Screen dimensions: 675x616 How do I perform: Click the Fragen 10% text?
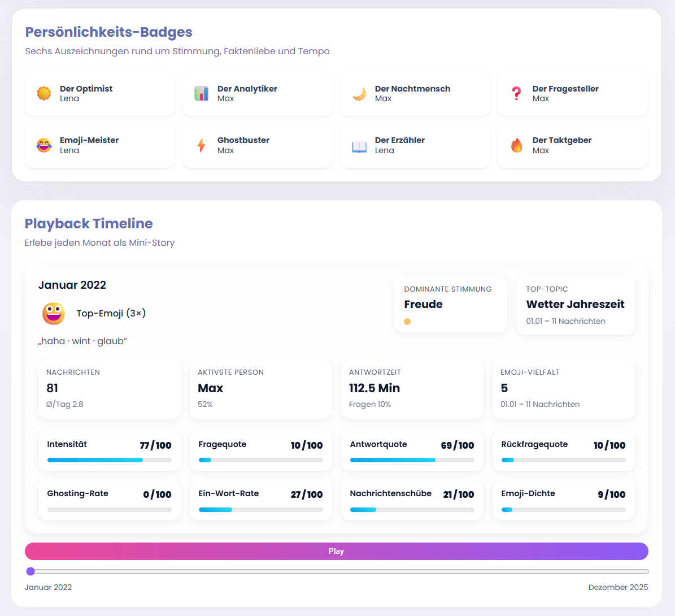370,404
